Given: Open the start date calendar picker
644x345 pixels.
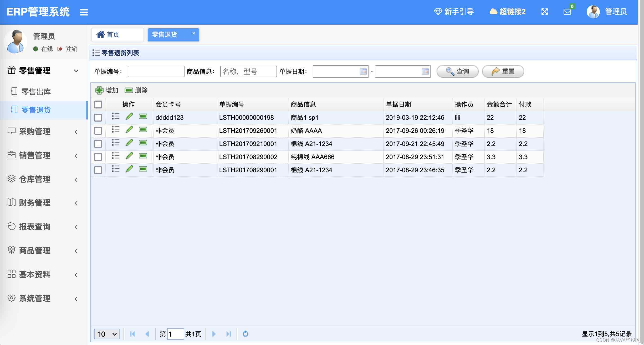Looking at the screenshot, I should tap(363, 71).
